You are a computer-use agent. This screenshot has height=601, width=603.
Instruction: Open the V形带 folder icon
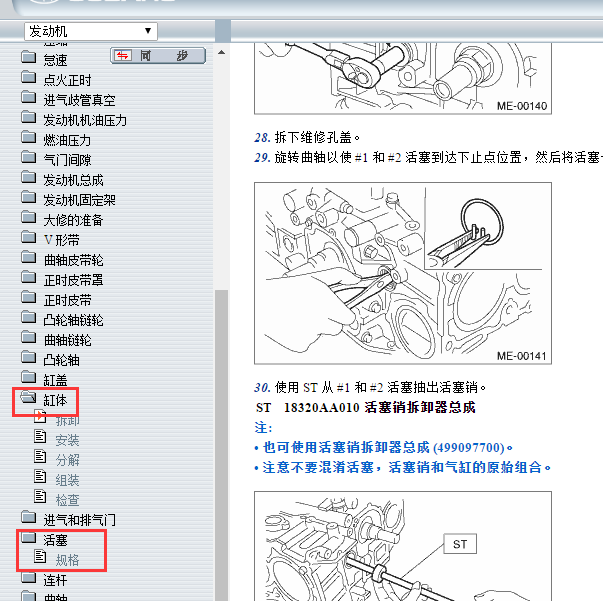tap(28, 237)
